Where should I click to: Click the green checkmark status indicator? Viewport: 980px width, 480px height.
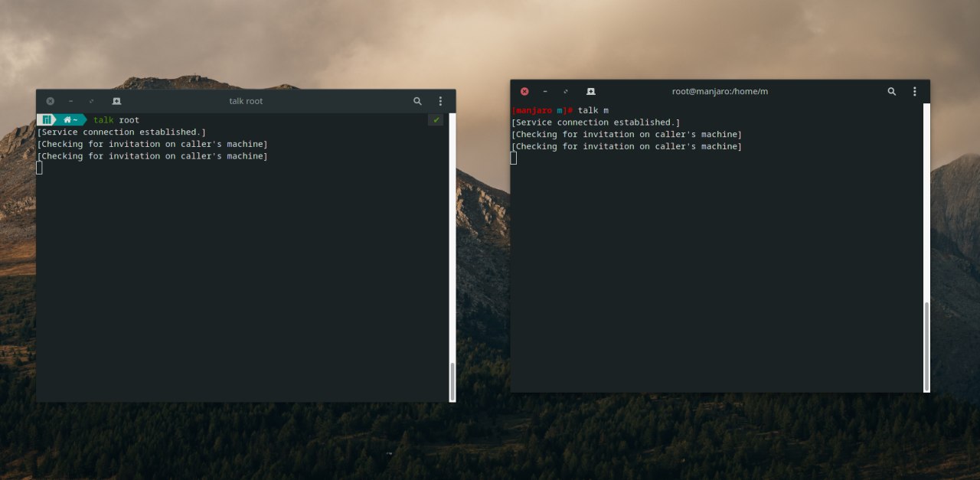pos(436,119)
